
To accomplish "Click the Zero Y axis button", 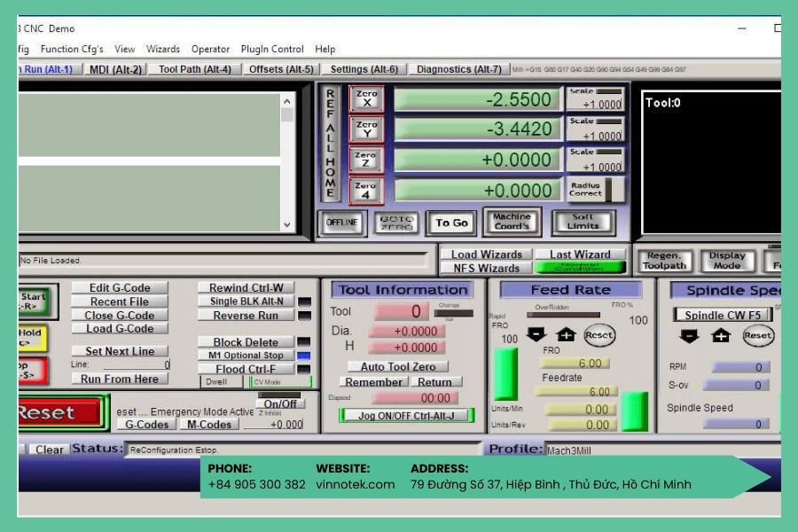I will pos(366,129).
